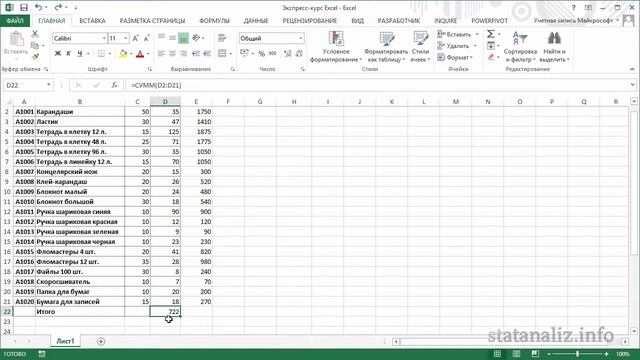Switch to the РЕЦЕНЗИРОВАНИЕ tab
Image resolution: width=640 pixels, height=360 pixels.
point(310,20)
